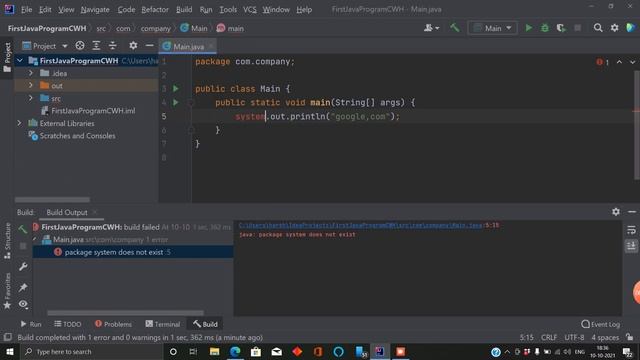This screenshot has width=640, height=360.
Task: Expand the src folder
Action: pyautogui.click(x=31, y=98)
